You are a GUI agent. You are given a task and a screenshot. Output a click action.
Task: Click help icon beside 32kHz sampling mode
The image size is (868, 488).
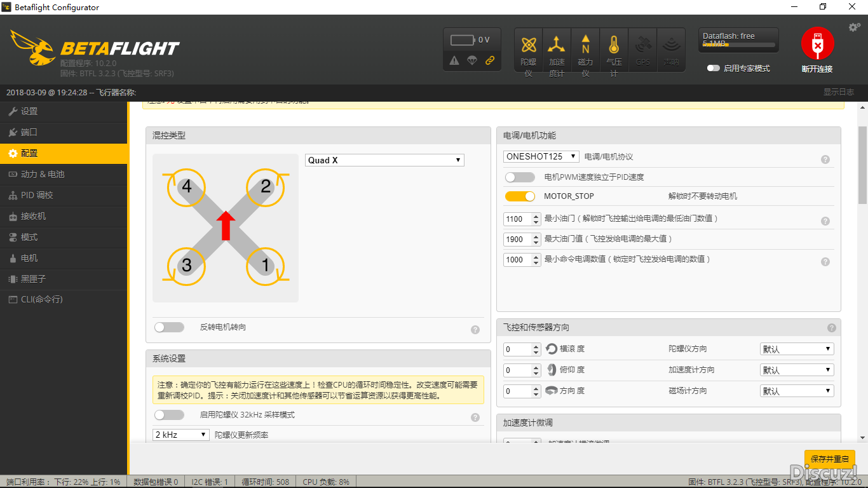[x=475, y=417]
